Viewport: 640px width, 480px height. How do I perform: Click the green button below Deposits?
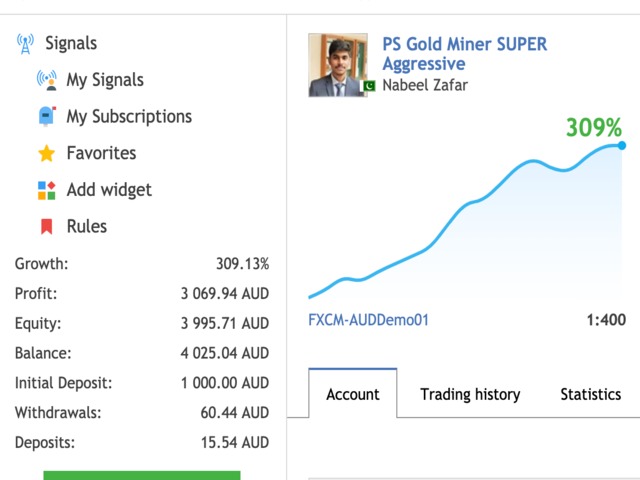(142, 475)
